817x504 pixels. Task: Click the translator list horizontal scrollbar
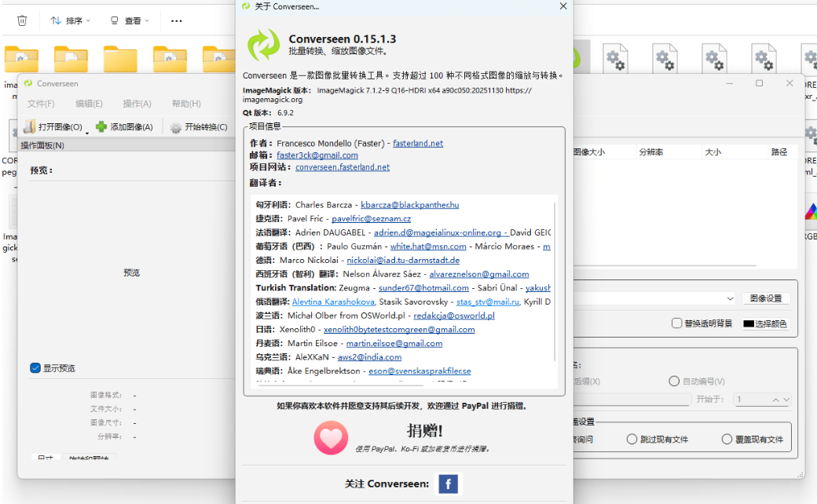(x=341, y=385)
